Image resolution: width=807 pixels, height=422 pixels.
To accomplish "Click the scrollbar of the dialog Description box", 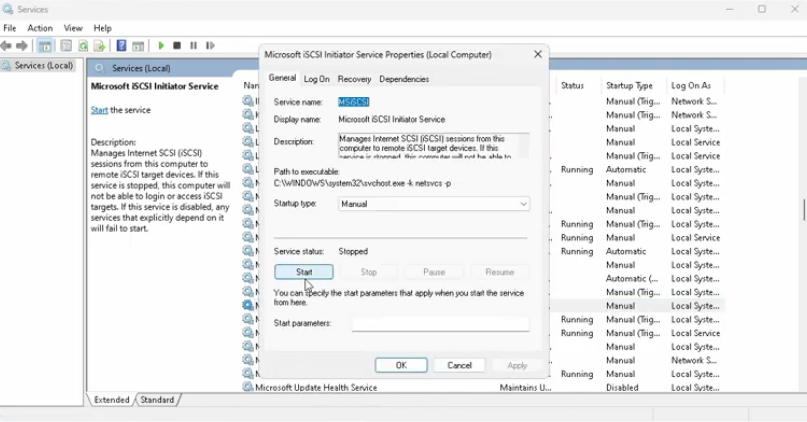I will coord(524,146).
